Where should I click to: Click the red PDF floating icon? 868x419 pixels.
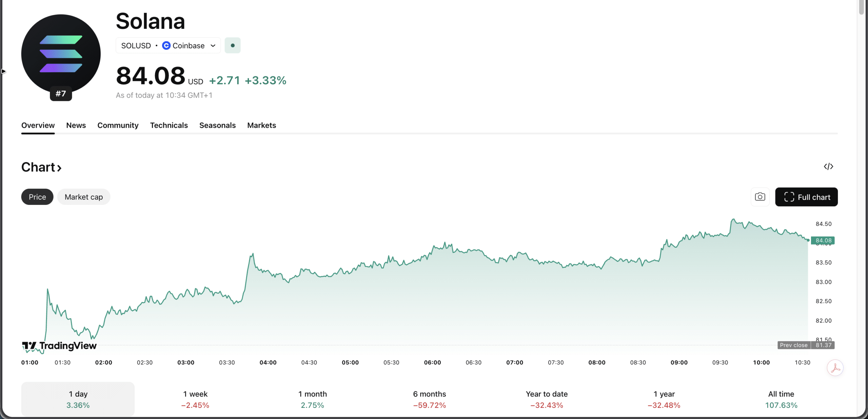[835, 368]
